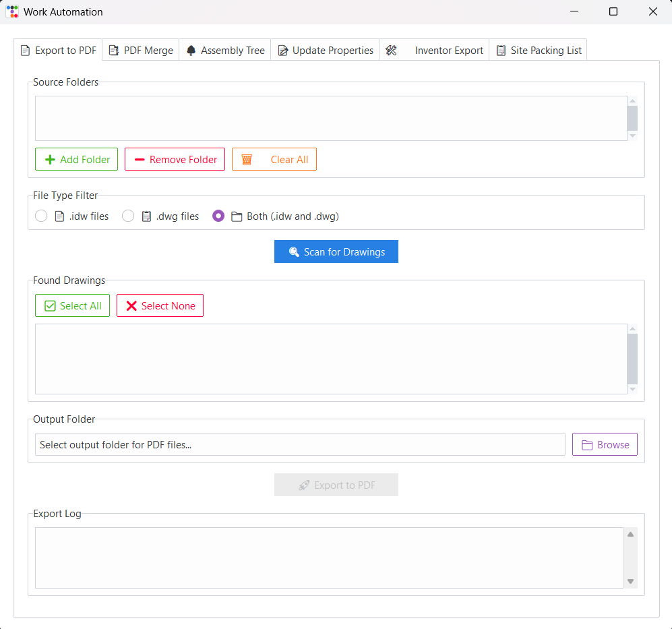The height and width of the screenshot is (629, 672).
Task: Maximize the Work Automation window
Action: pos(613,11)
